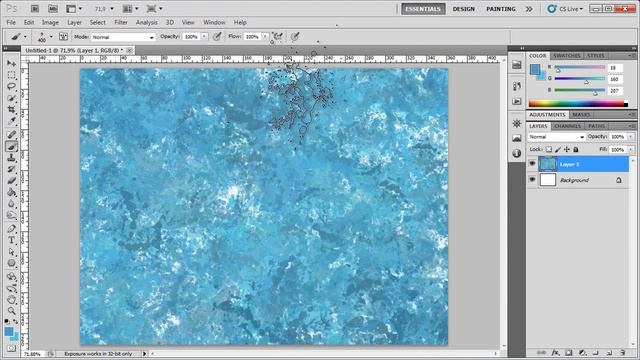Open the Image menu
640x360 pixels.
(x=50, y=22)
